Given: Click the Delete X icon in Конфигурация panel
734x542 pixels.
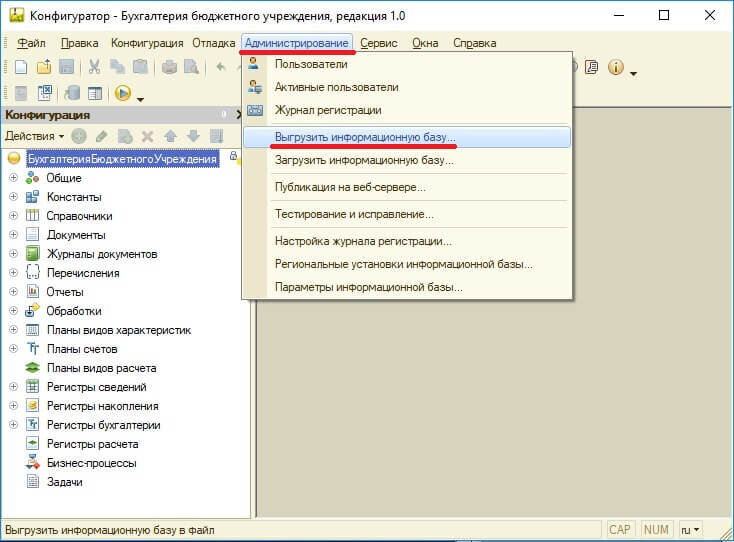Looking at the screenshot, I should point(147,136).
